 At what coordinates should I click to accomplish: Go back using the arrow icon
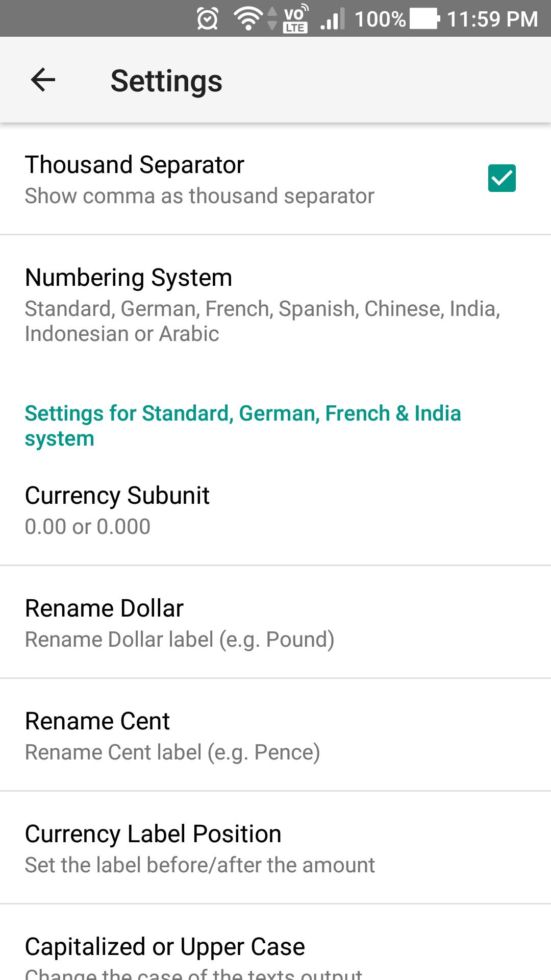click(x=43, y=80)
